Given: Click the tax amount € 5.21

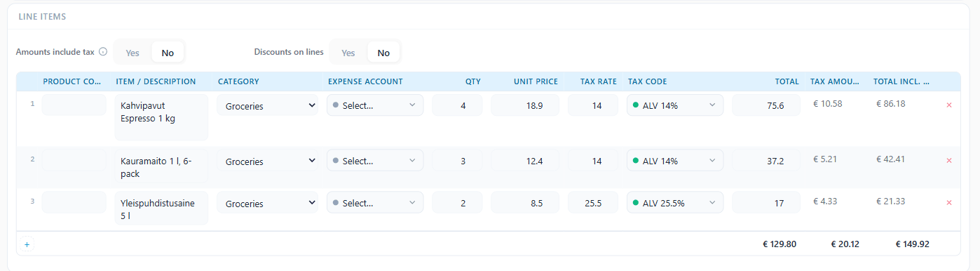Looking at the screenshot, I should click(824, 159).
